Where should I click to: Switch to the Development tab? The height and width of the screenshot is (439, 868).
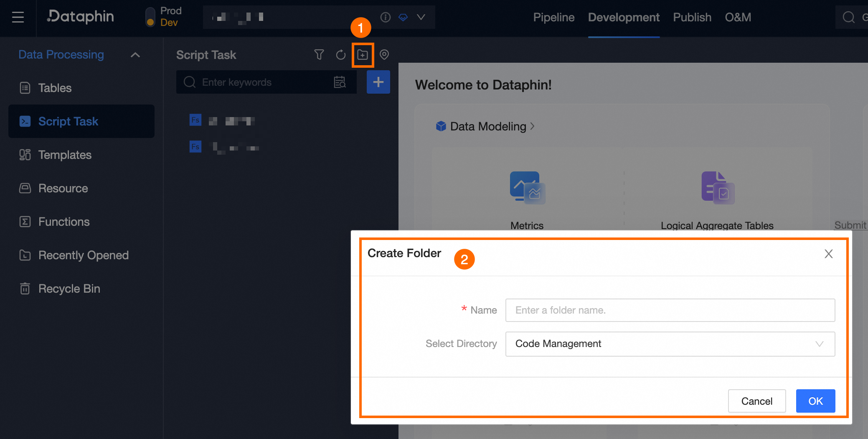click(x=624, y=17)
